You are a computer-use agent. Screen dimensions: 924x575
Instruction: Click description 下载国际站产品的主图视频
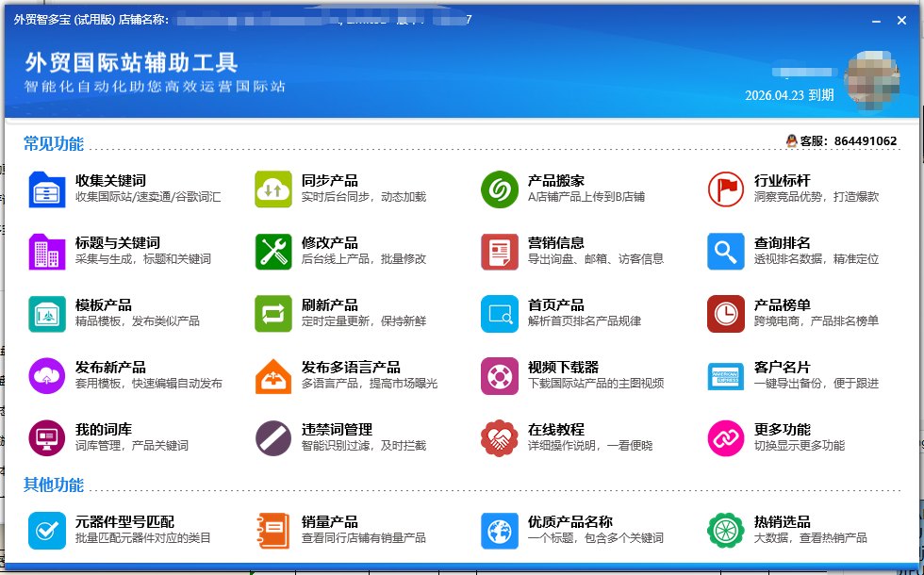coord(596,384)
